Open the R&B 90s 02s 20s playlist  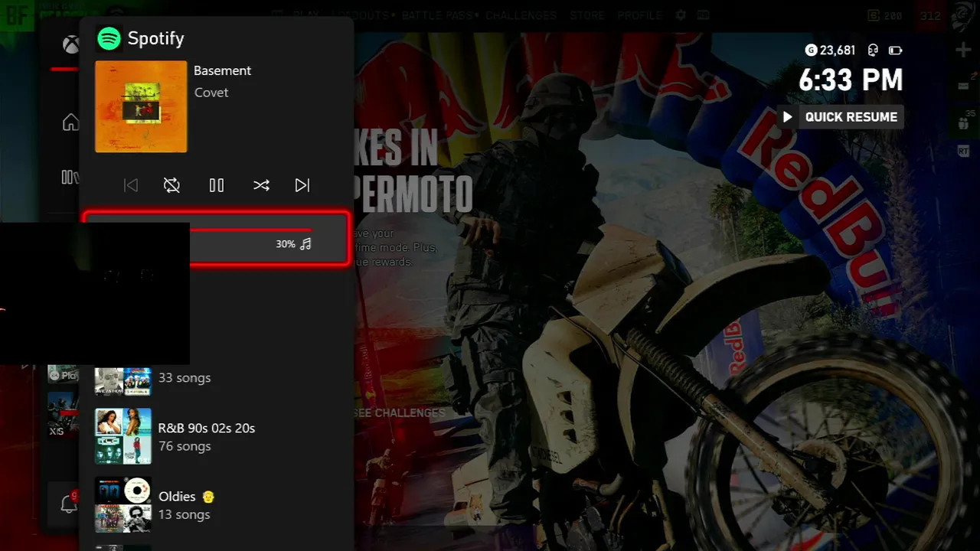pyautogui.click(x=217, y=436)
